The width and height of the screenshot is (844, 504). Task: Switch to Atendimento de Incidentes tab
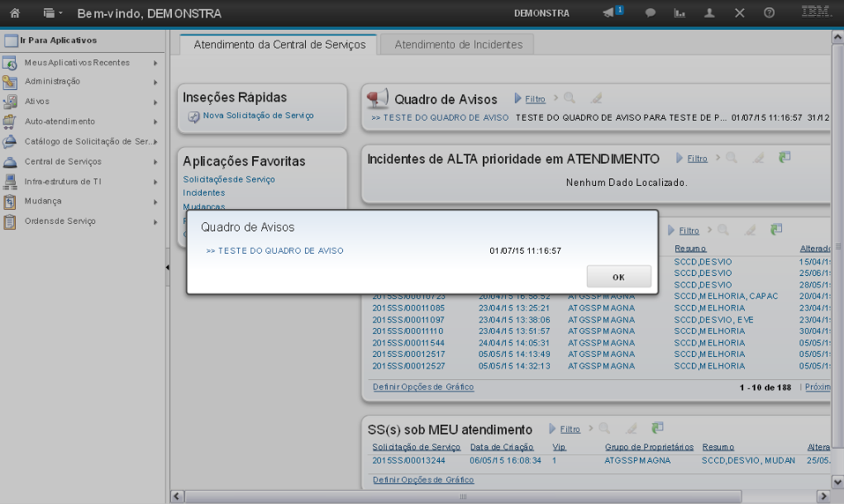tap(458, 45)
